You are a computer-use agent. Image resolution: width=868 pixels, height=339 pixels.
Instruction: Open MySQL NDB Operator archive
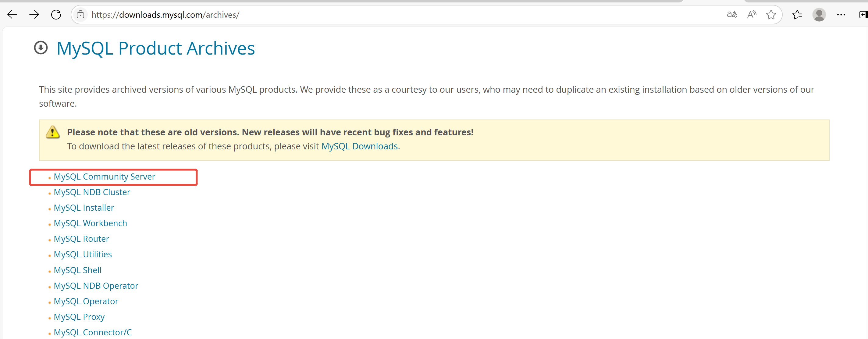96,285
